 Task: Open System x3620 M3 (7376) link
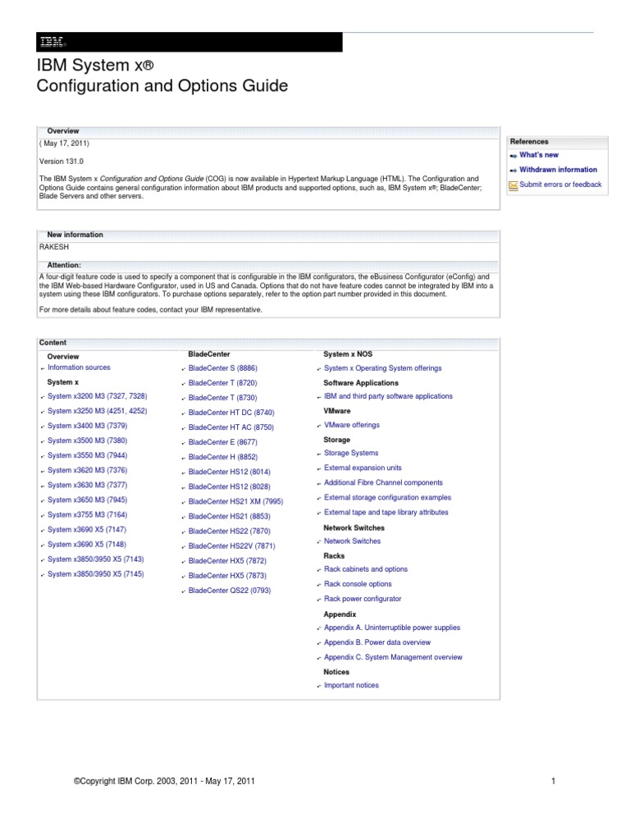point(87,470)
